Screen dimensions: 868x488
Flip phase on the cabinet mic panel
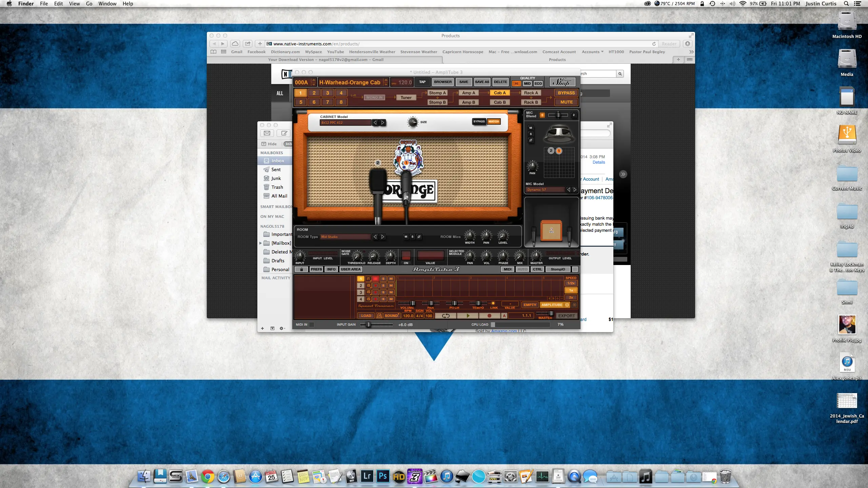coord(531,140)
